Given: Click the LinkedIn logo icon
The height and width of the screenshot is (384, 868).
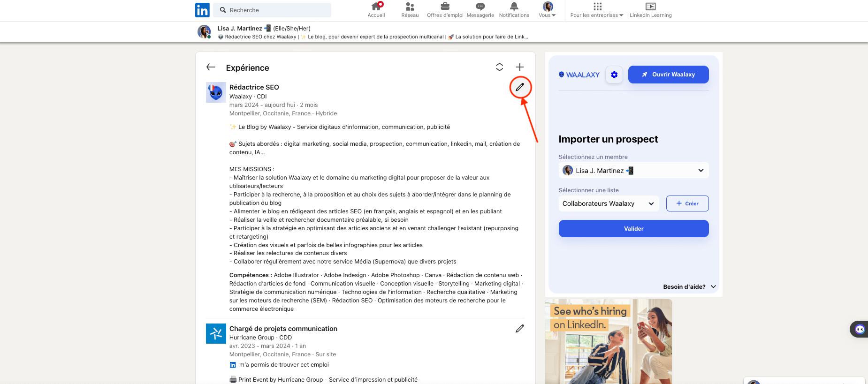Looking at the screenshot, I should pos(202,10).
